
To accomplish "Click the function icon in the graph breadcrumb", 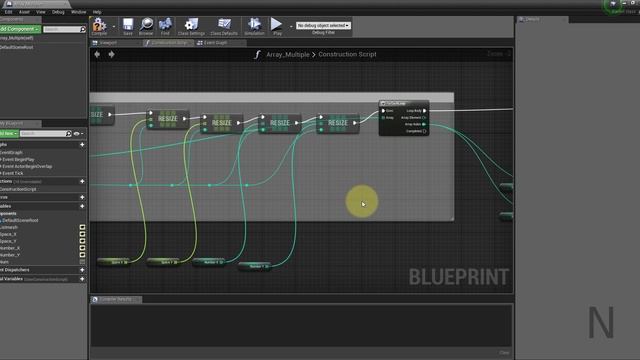I will click(x=257, y=54).
